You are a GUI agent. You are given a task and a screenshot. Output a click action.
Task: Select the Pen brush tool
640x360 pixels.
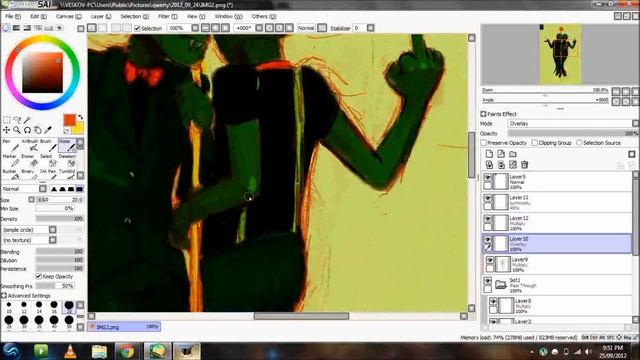10,146
